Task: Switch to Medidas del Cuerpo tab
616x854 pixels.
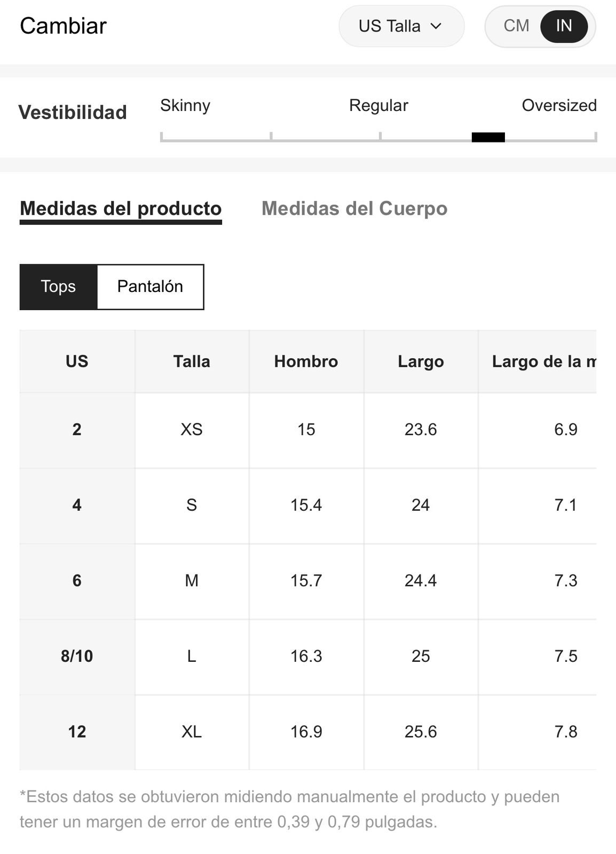Action: pyautogui.click(x=354, y=209)
